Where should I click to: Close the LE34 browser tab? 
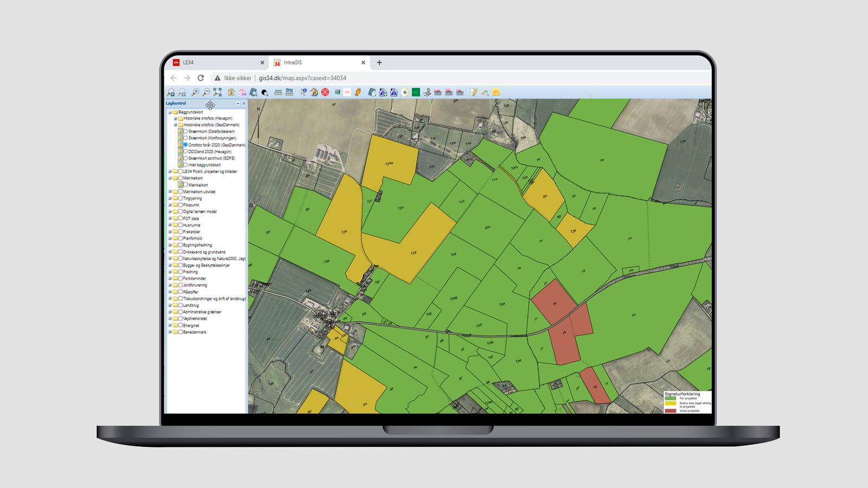pyautogui.click(x=262, y=62)
